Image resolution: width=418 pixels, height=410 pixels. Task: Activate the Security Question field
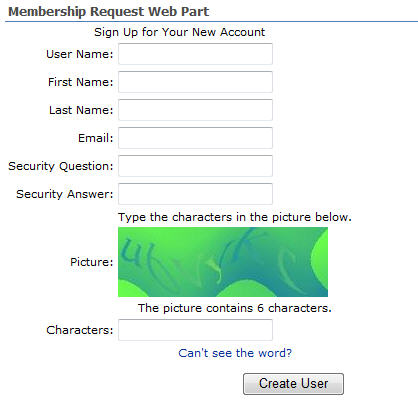[195, 166]
